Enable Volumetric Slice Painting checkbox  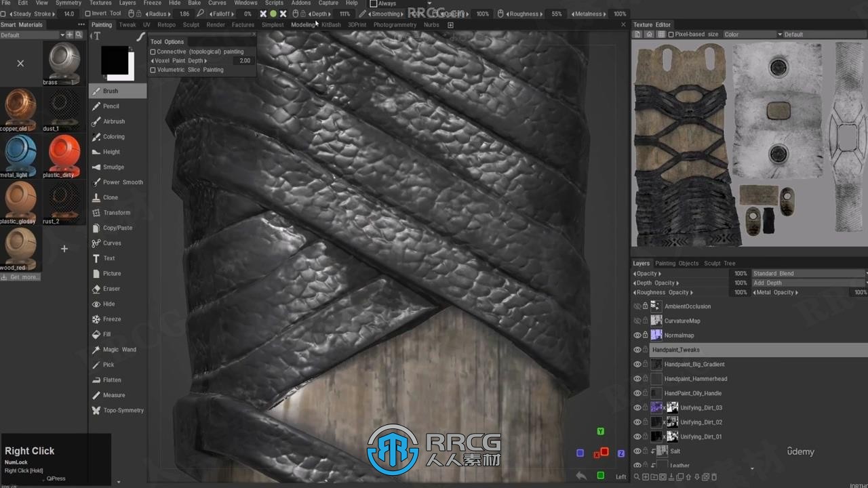pyautogui.click(x=153, y=70)
